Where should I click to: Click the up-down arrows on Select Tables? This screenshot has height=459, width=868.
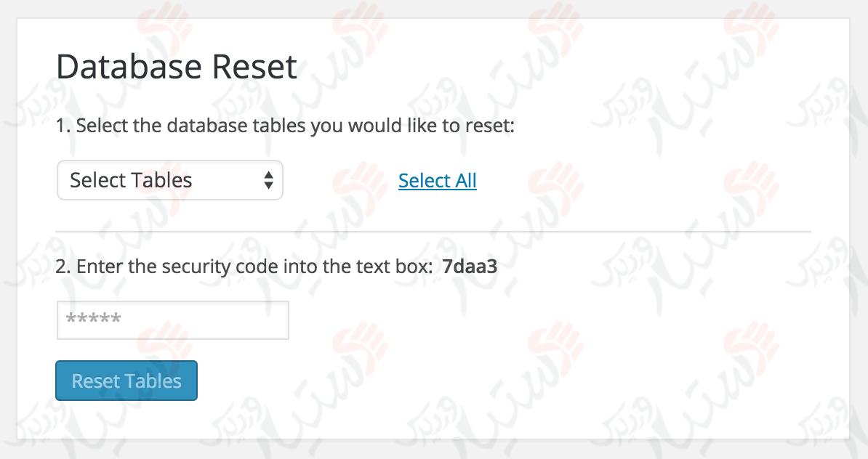(x=269, y=179)
